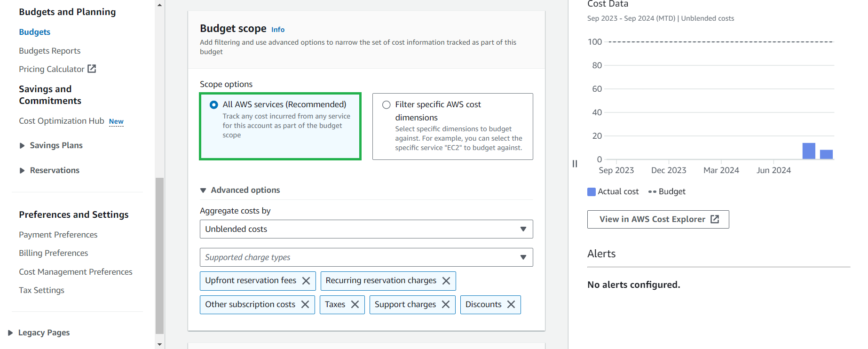The image size is (868, 349).
Task: Click the sidebar scrollbar up arrow
Action: coord(159,5)
